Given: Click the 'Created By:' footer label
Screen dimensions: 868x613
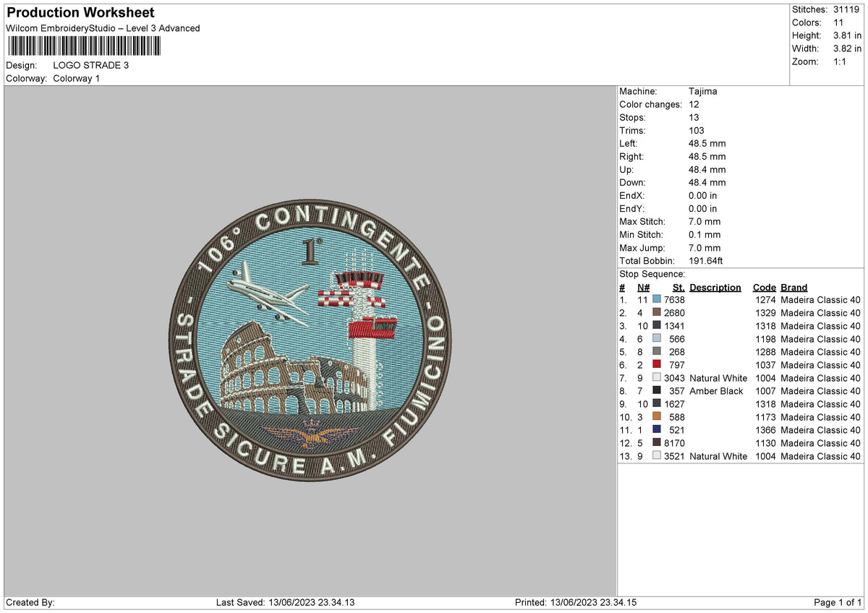Looking at the screenshot, I should tap(30, 602).
